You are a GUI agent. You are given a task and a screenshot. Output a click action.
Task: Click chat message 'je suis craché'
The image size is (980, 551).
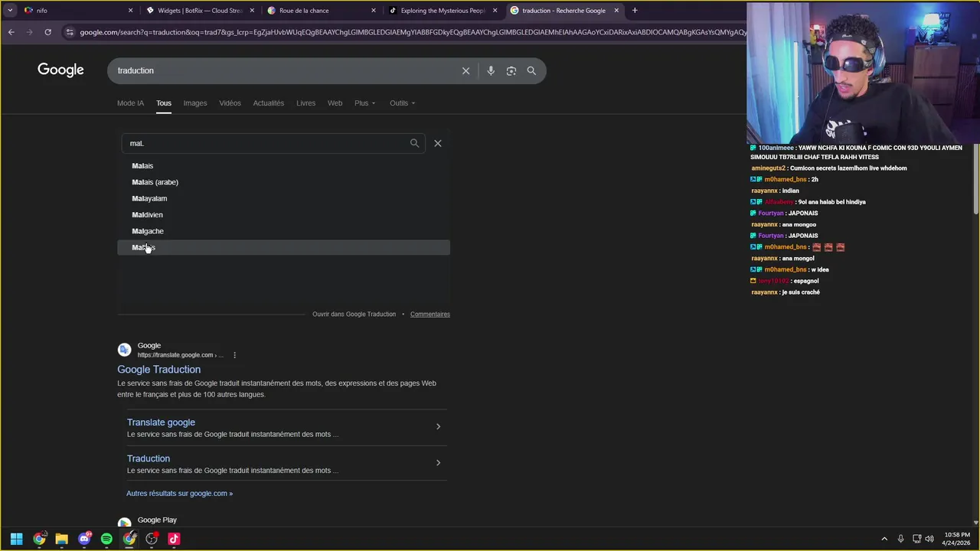[800, 292]
